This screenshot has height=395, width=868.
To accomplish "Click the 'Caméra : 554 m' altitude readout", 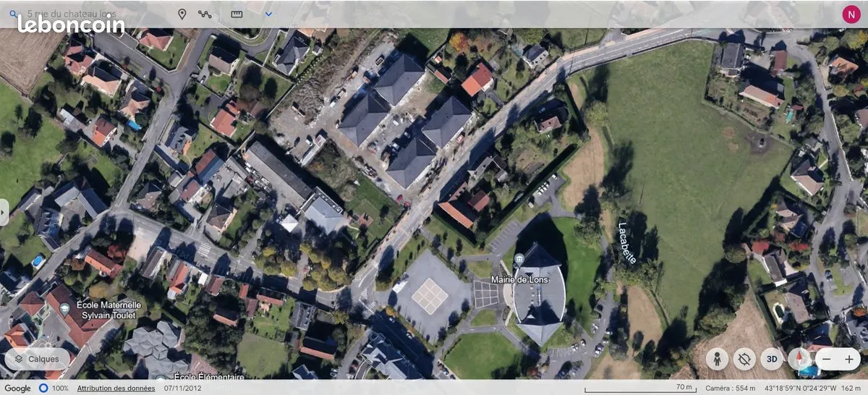I will [730, 388].
